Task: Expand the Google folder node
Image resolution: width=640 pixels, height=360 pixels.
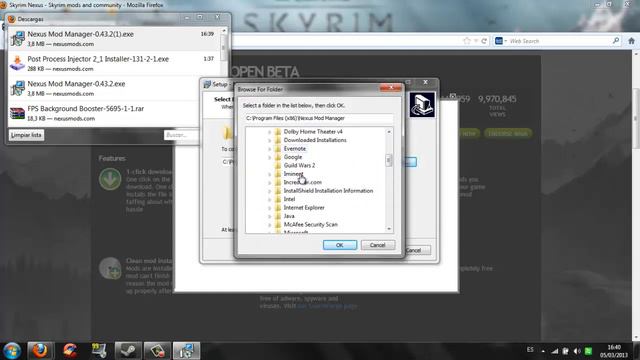Action: (x=269, y=157)
